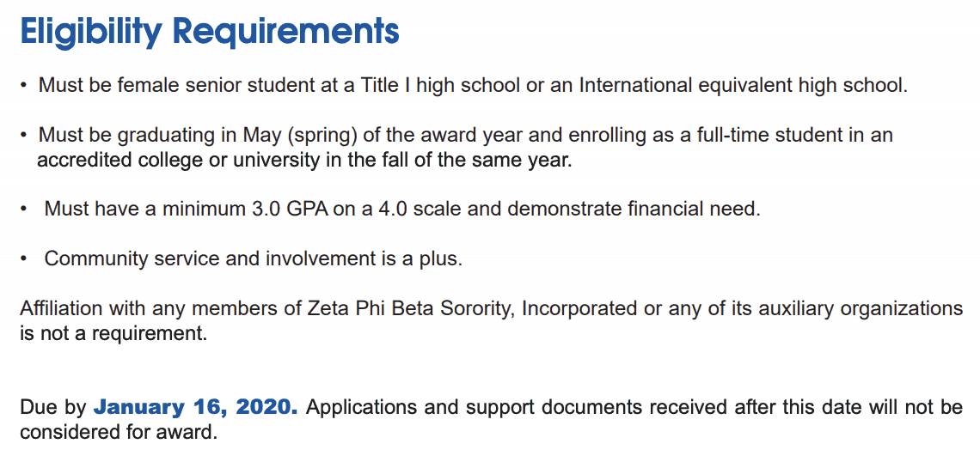Click the text 'is not a requirement.'
Viewport: 980px width, 462px height.
click(113, 333)
